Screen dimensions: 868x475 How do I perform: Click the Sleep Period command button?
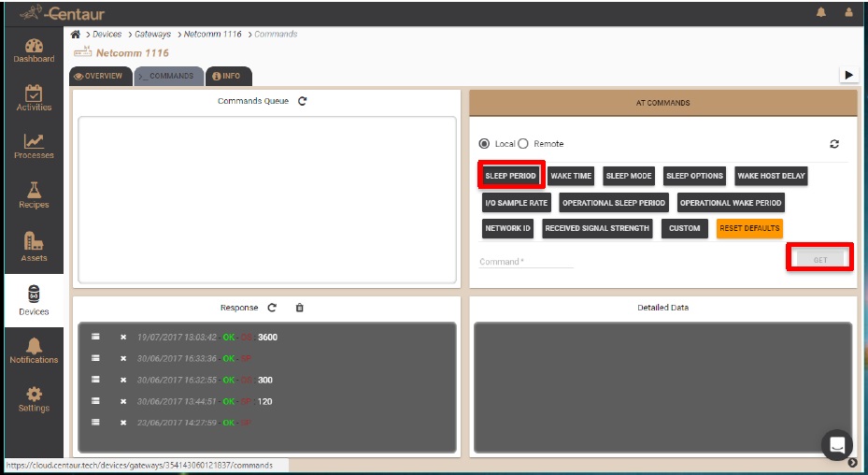(x=511, y=176)
